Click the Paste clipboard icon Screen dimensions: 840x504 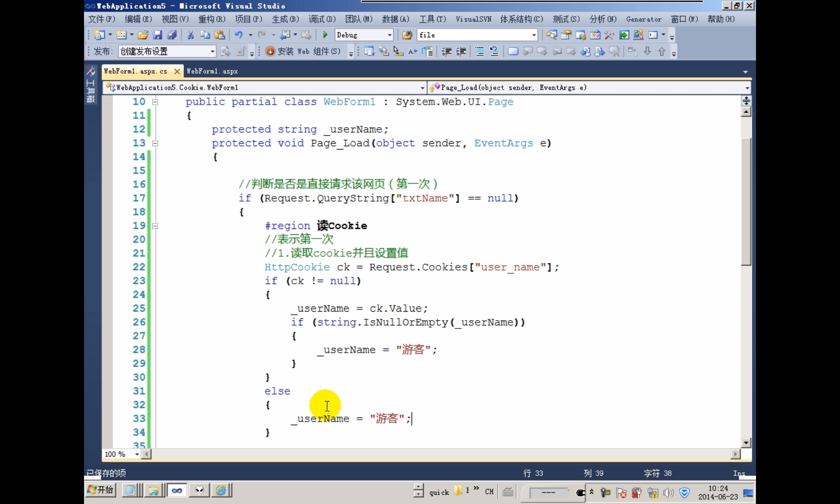pyautogui.click(x=219, y=35)
